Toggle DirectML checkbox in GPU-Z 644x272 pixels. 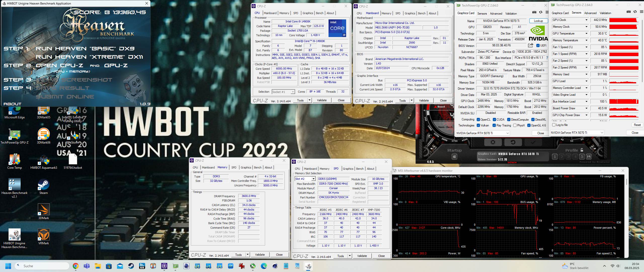[x=533, y=120]
